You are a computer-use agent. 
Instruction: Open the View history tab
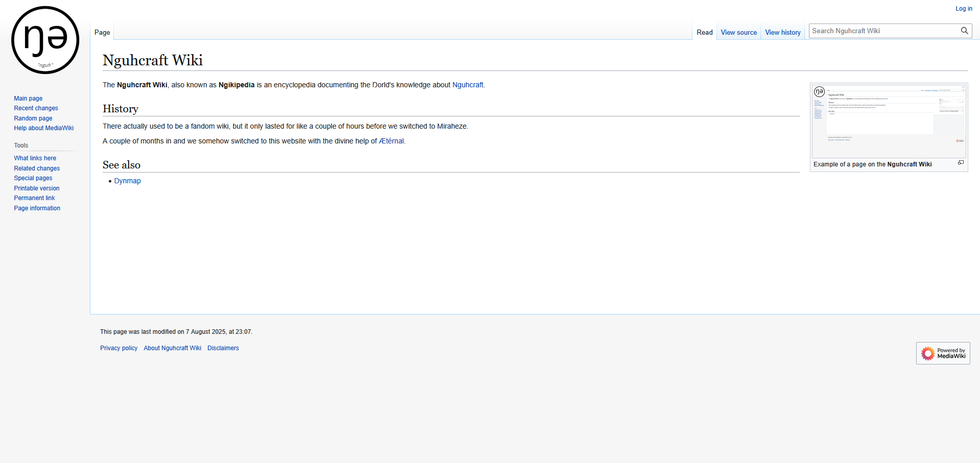click(782, 32)
